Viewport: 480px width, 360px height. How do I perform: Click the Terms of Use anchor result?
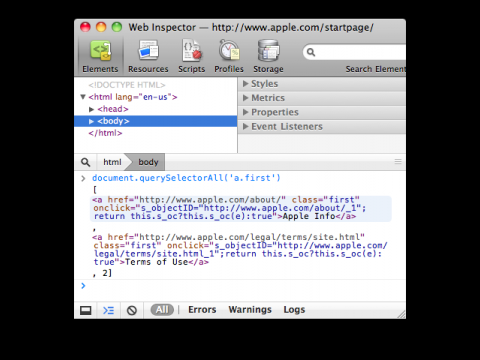point(240,250)
